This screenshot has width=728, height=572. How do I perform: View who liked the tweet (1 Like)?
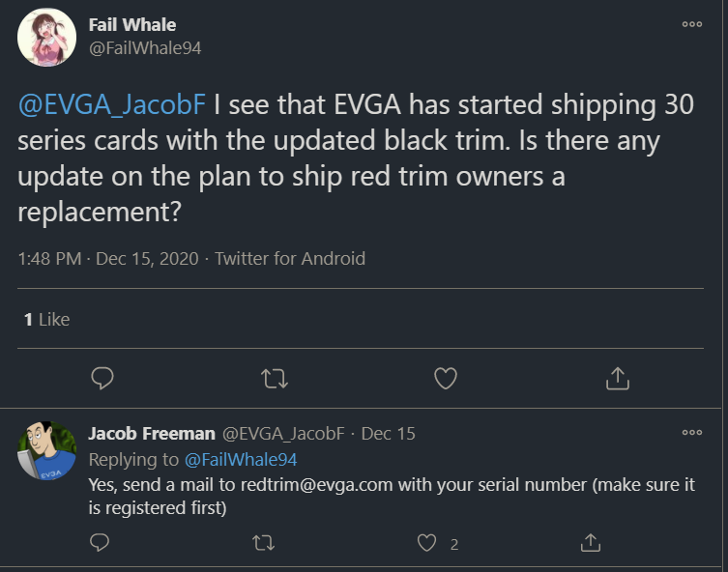click(x=46, y=319)
